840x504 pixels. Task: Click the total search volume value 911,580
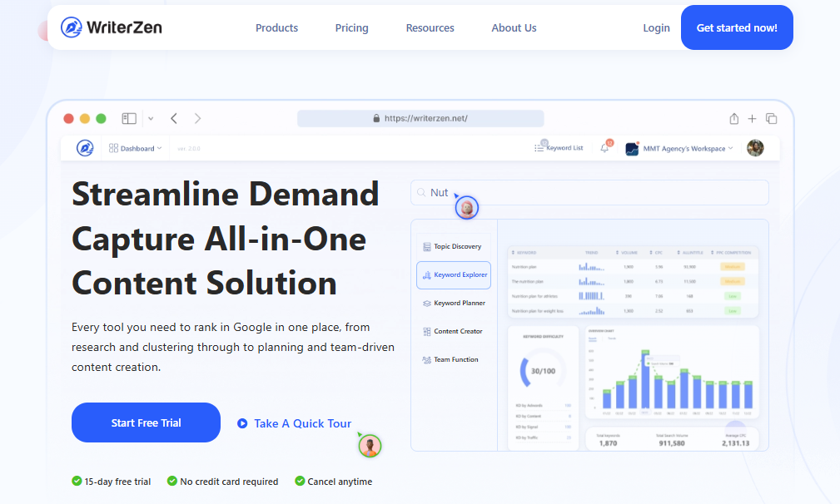(672, 443)
